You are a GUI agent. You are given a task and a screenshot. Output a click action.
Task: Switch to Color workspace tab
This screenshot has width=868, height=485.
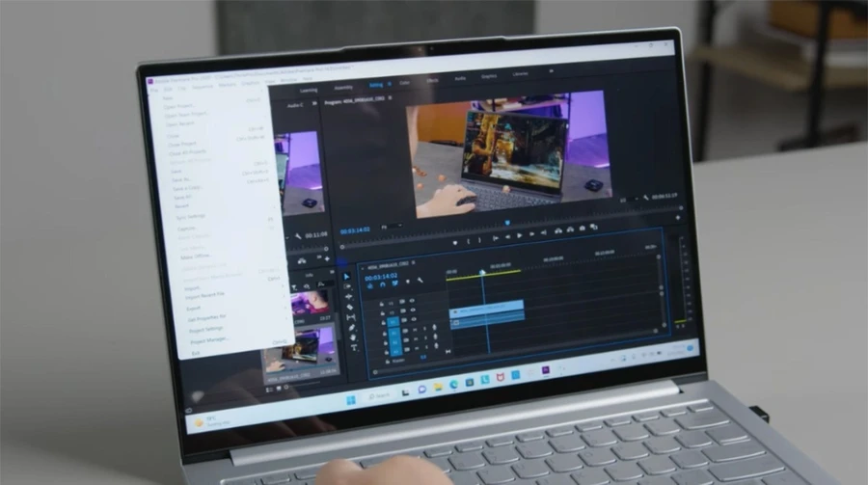coord(405,83)
